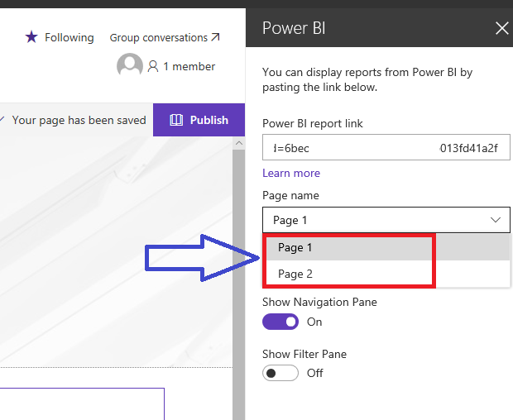Click the member avatar picture

(130, 65)
